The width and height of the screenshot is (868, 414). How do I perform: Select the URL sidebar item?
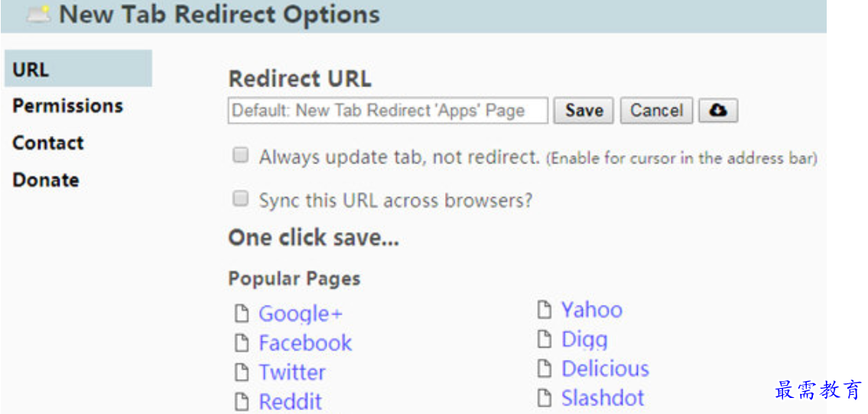[78, 69]
